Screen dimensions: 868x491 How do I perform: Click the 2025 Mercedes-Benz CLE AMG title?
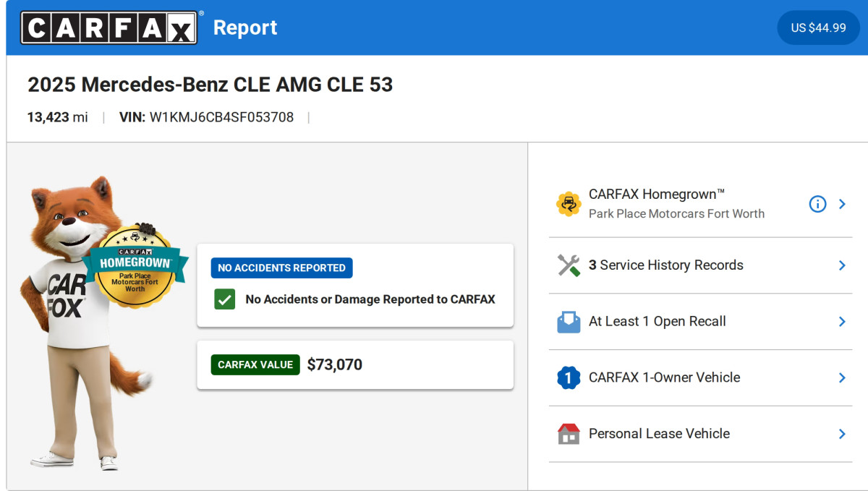click(210, 85)
